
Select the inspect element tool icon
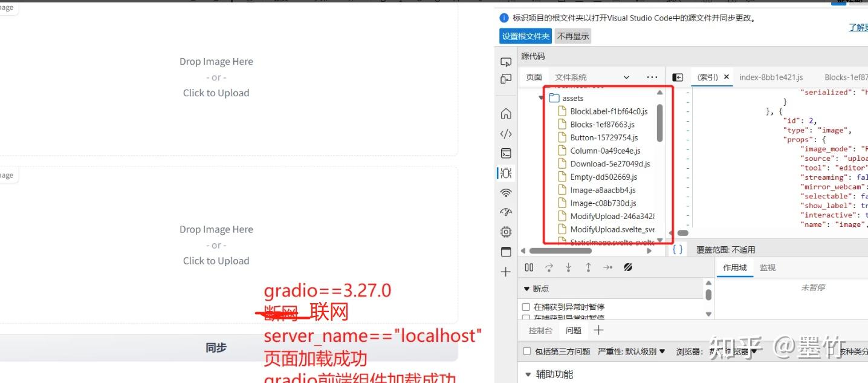pyautogui.click(x=505, y=62)
